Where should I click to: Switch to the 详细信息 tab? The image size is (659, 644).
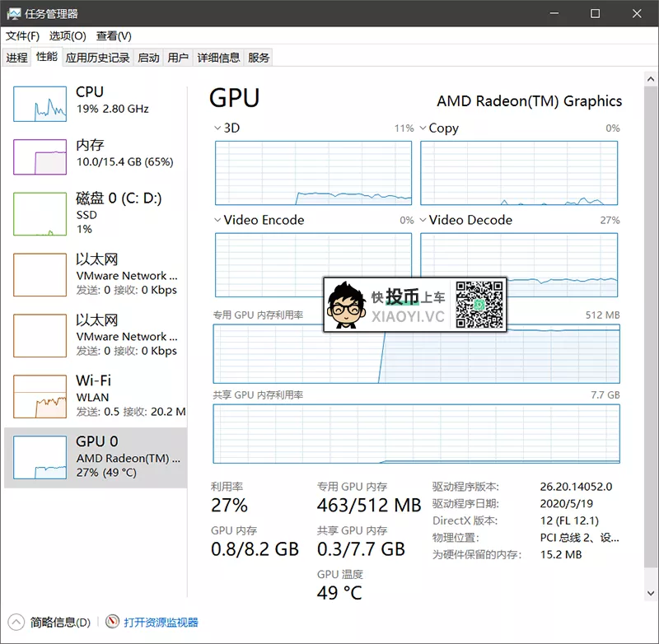coord(218,58)
